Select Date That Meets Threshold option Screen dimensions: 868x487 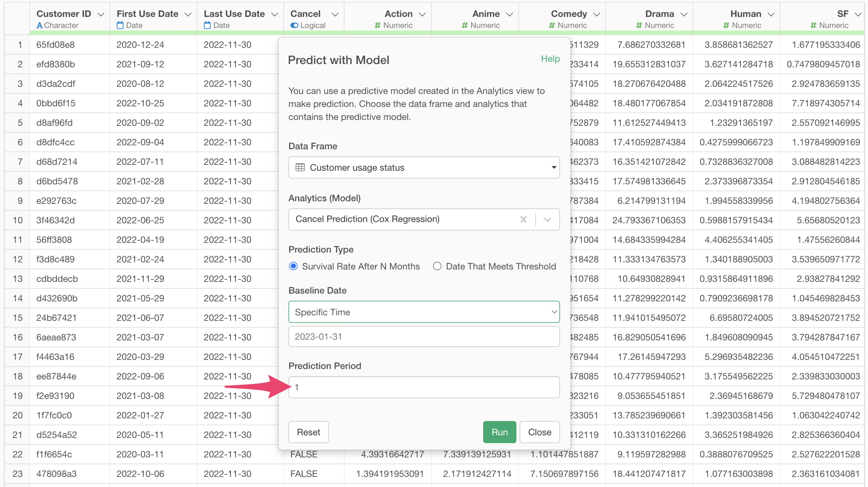437,266
